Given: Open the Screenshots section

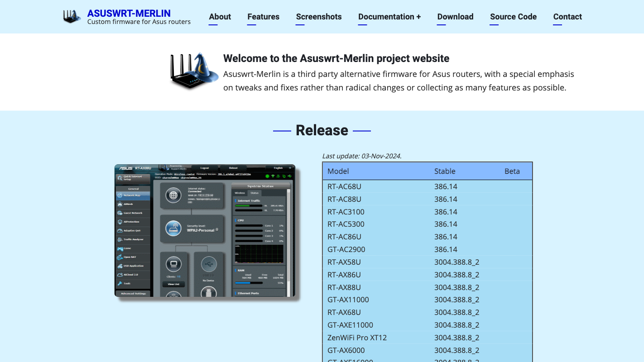Looking at the screenshot, I should [x=319, y=17].
